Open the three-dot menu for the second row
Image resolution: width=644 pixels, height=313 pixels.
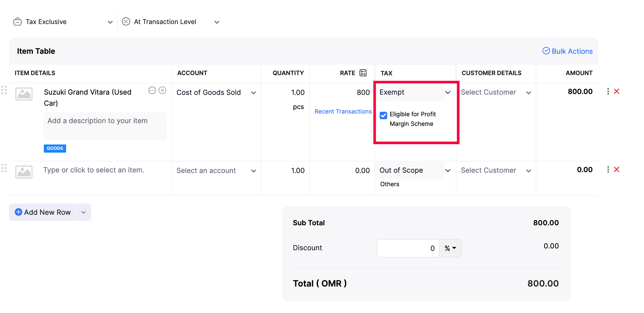click(608, 169)
